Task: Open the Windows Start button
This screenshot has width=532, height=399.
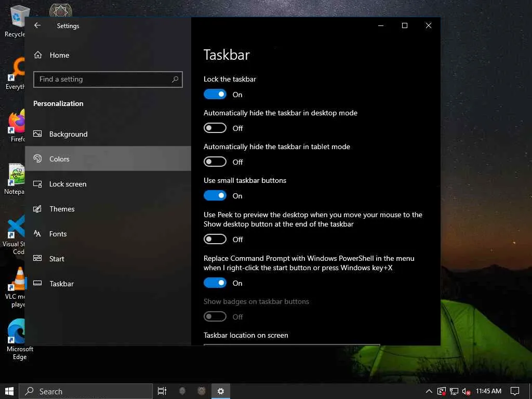Action: pos(9,391)
